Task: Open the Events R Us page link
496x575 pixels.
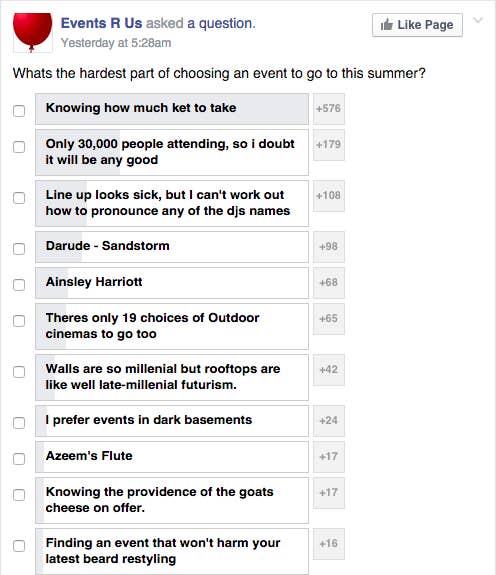Action: point(101,23)
